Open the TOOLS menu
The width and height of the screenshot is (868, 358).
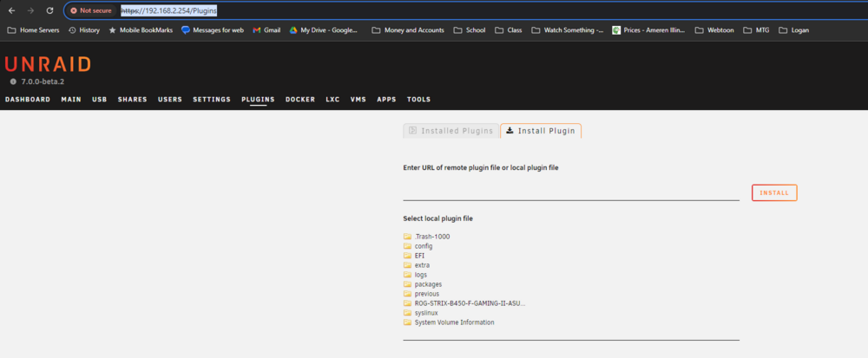tap(418, 100)
